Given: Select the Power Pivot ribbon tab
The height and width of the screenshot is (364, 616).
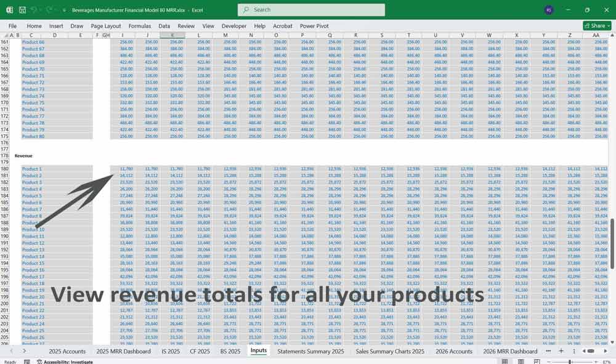Looking at the screenshot, I should 315,26.
